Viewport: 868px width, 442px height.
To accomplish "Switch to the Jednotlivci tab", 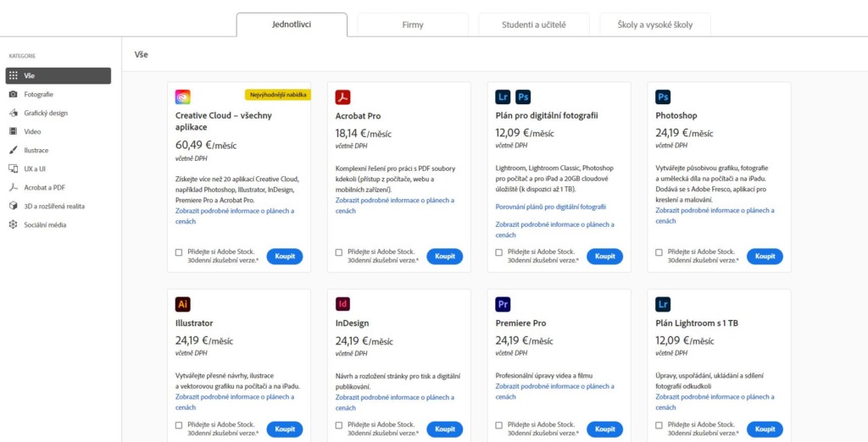I will tap(292, 25).
